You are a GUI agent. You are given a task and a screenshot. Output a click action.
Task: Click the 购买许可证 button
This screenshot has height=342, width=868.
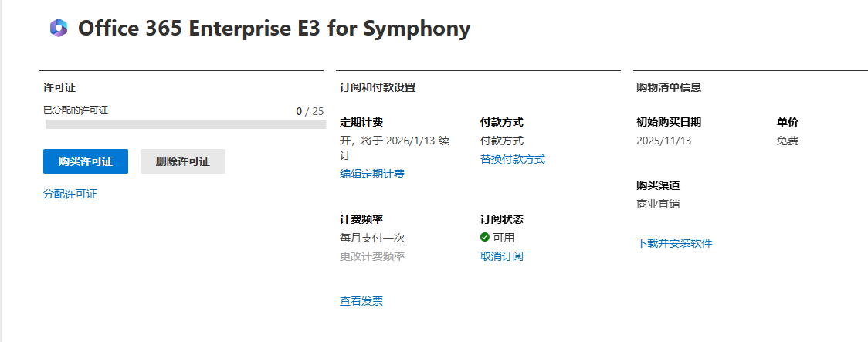tap(86, 161)
